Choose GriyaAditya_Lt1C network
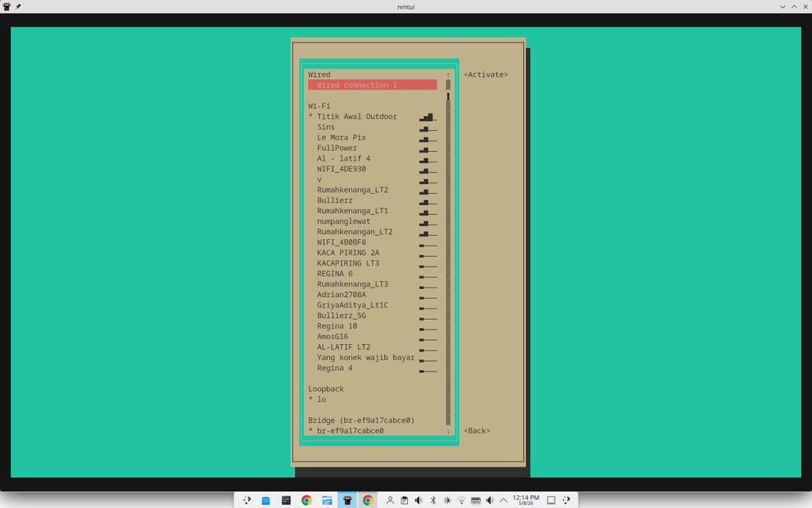Screen dimensions: 812x508 coord(372,305)
